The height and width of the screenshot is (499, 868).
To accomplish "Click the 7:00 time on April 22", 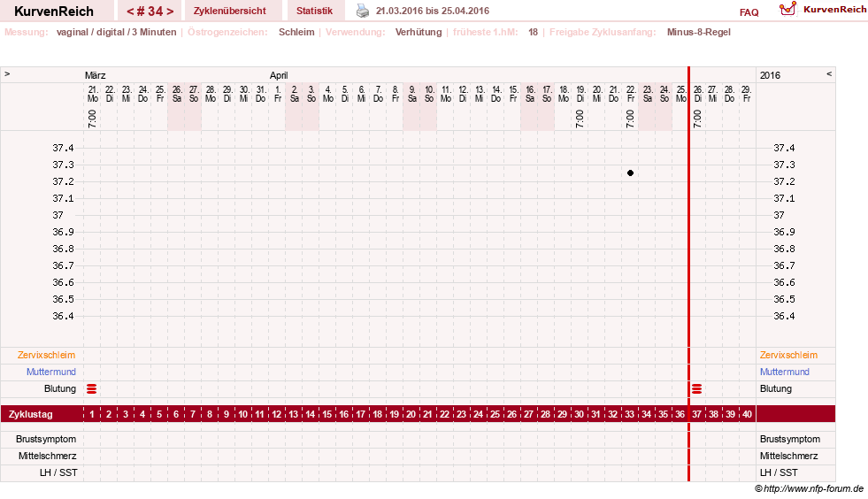I will coord(630,119).
